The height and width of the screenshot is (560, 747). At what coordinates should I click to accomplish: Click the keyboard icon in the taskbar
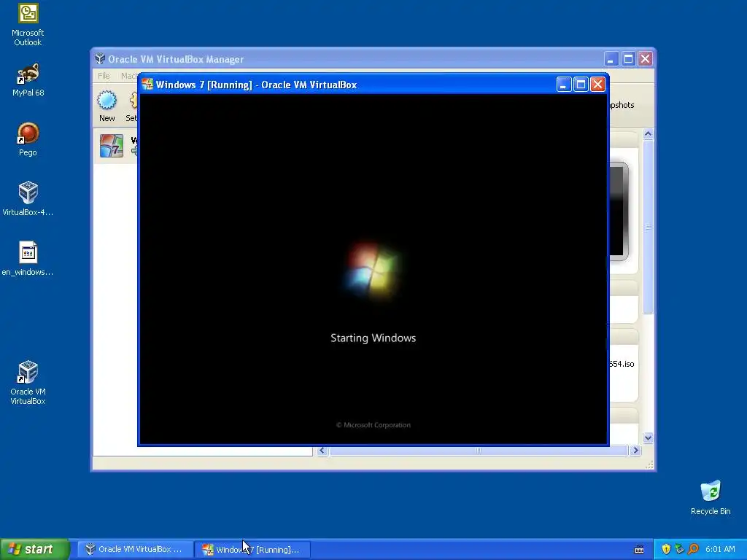639,550
